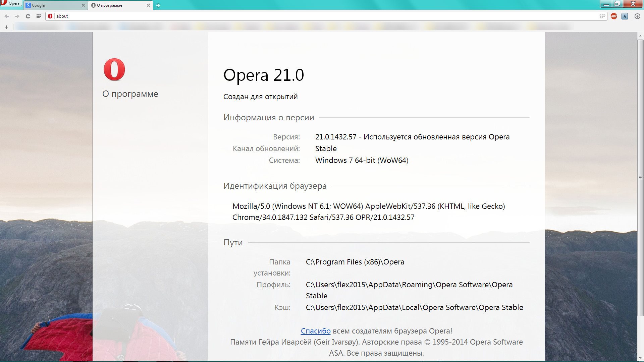Open a new tab with plus button
The image size is (644, 362).
click(158, 5)
